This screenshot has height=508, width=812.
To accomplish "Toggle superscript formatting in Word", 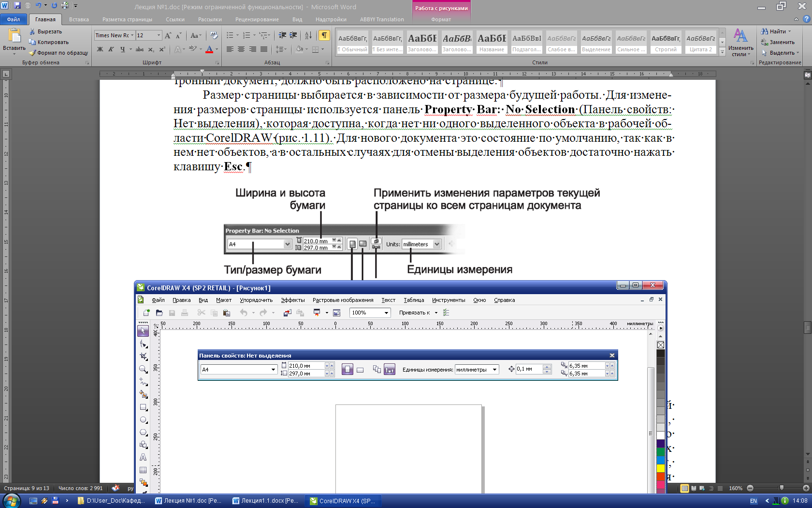I will pyautogui.click(x=162, y=49).
